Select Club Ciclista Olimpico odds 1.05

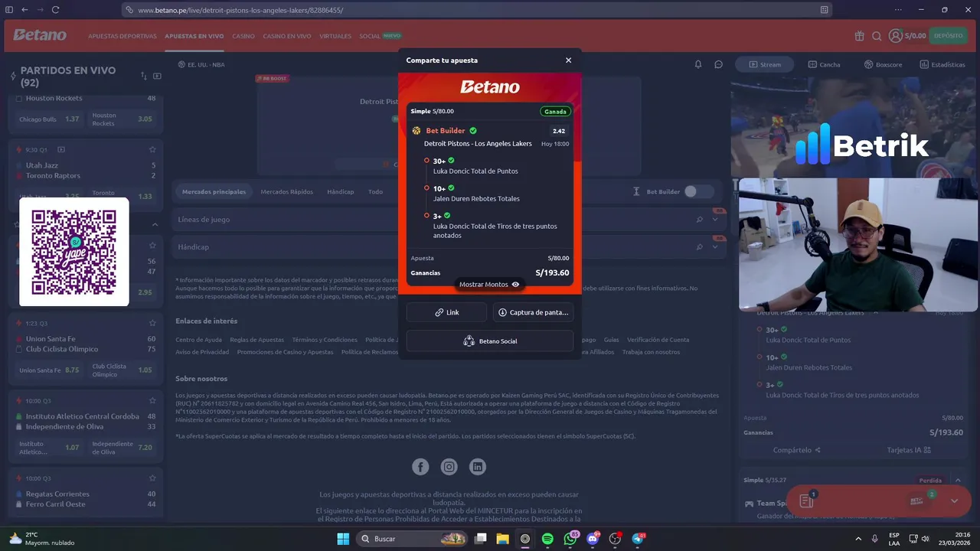tap(122, 370)
